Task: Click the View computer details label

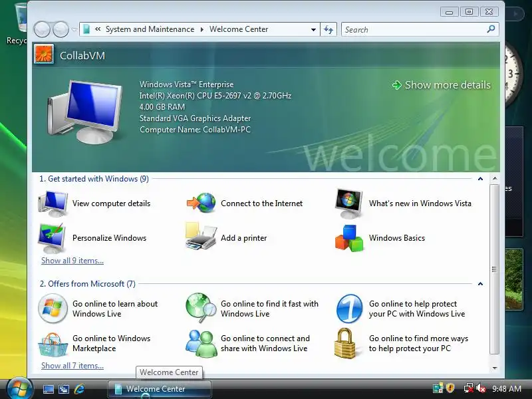Action: tap(111, 203)
